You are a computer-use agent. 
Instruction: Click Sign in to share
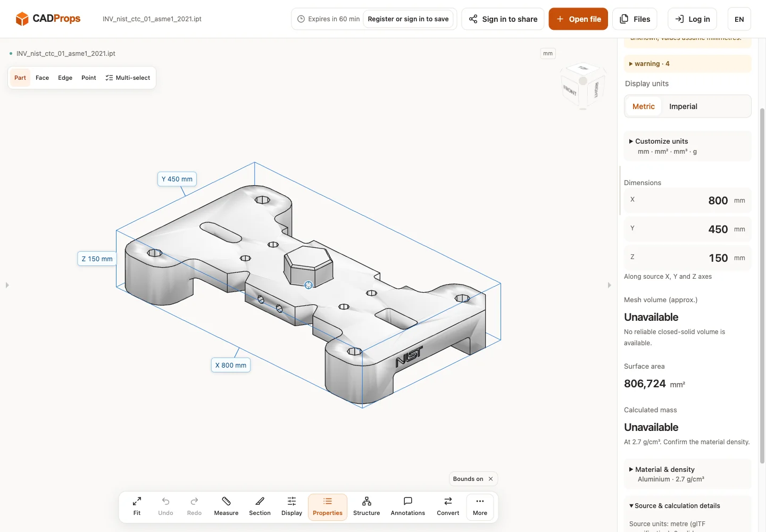503,19
